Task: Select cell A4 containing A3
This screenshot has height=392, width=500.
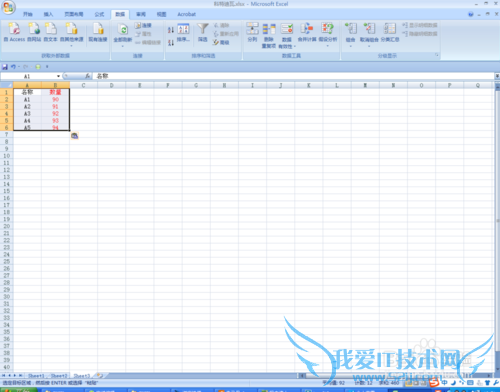Action: tap(27, 113)
